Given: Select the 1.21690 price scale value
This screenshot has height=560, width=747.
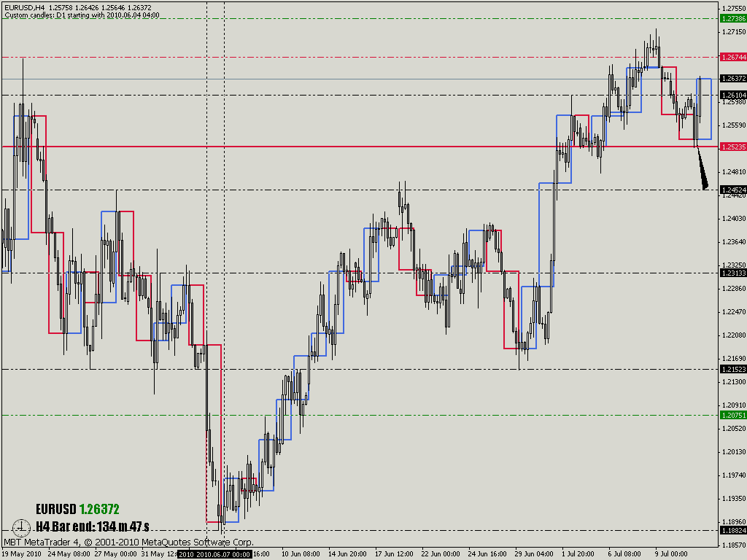Looking at the screenshot, I should point(734,358).
